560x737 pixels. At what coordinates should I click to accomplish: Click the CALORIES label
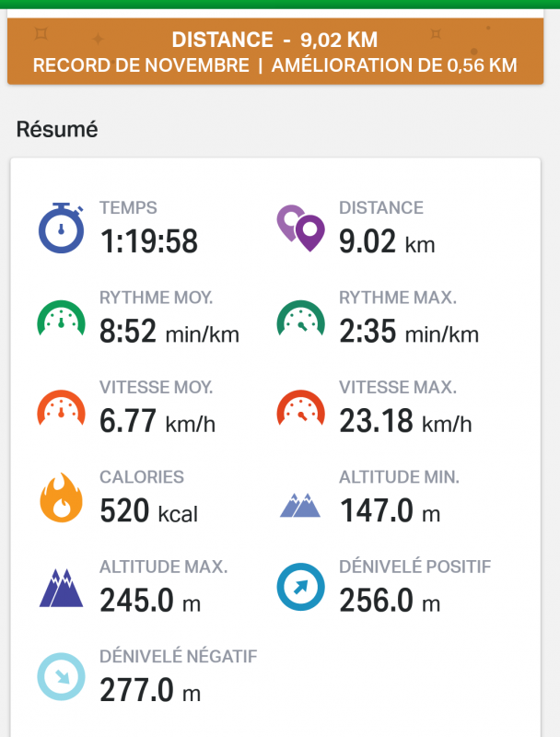coord(142,477)
